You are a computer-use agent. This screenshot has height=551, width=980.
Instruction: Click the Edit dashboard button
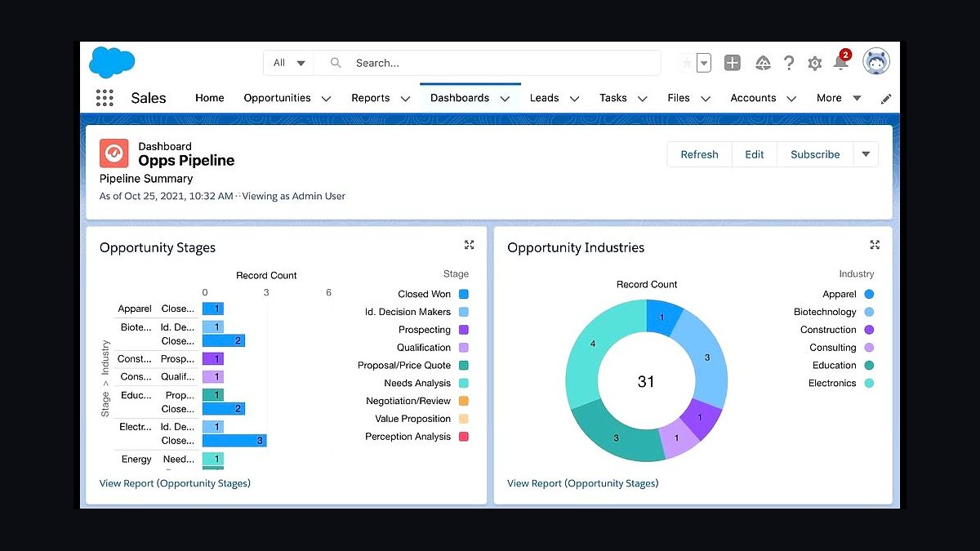[x=755, y=154]
